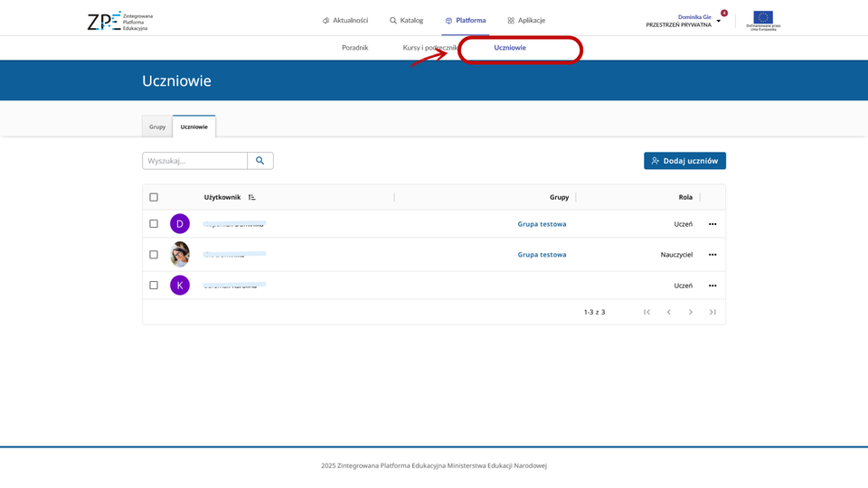This screenshot has height=488, width=868.
Task: Open the three-dot menu for user K
Action: (x=712, y=286)
